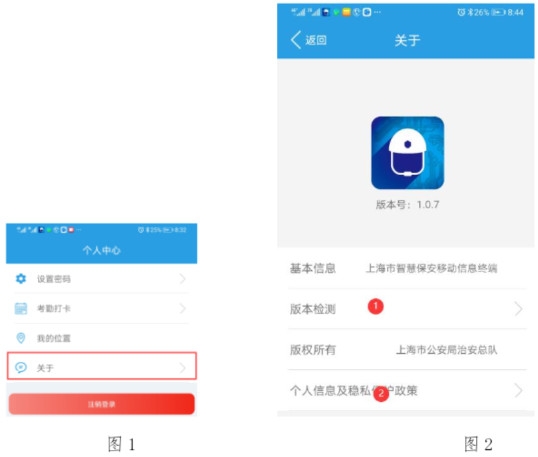Tap the red 注销登录 button
The width and height of the screenshot is (538, 457).
click(102, 404)
